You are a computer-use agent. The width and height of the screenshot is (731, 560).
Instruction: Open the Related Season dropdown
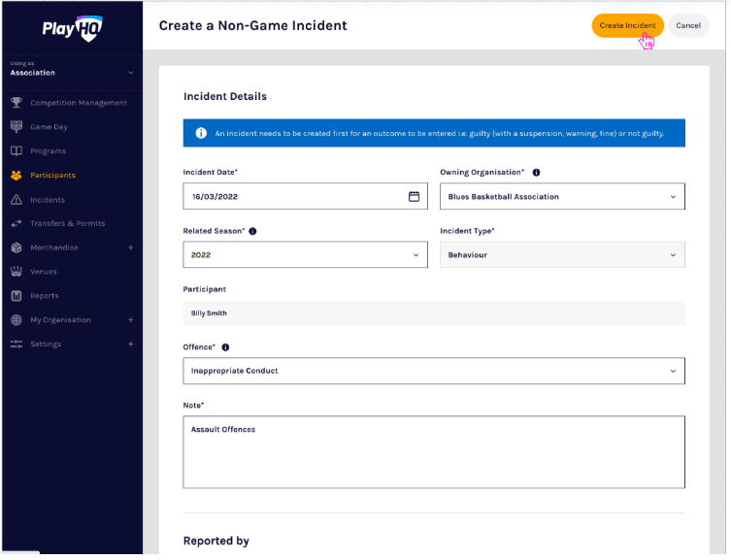[306, 255]
